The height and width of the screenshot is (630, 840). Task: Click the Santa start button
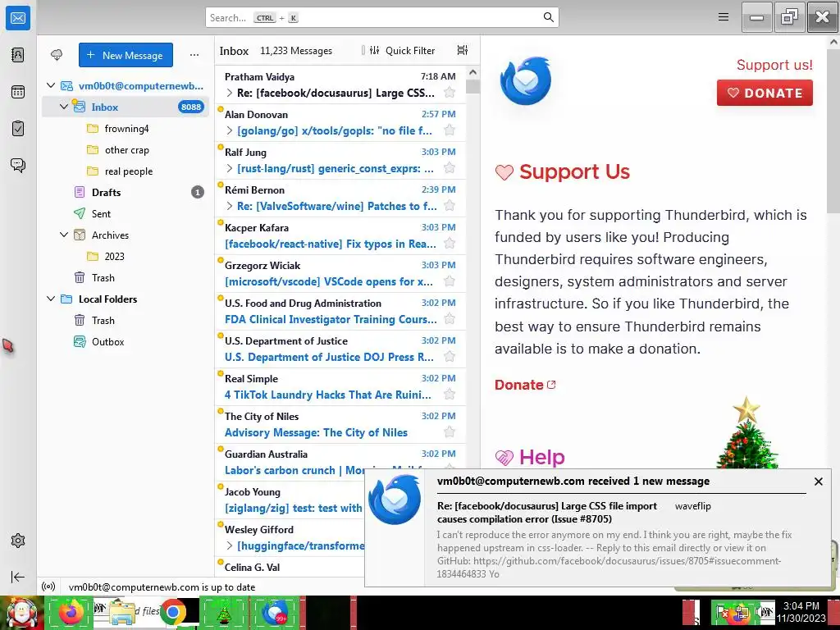click(x=21, y=613)
